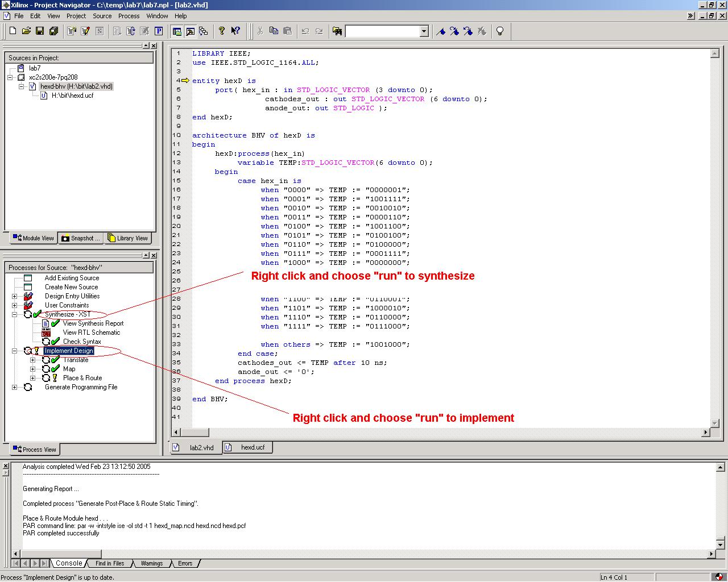This screenshot has height=582, width=728.
Task: Click the Cut scissors icon
Action: pos(260,31)
